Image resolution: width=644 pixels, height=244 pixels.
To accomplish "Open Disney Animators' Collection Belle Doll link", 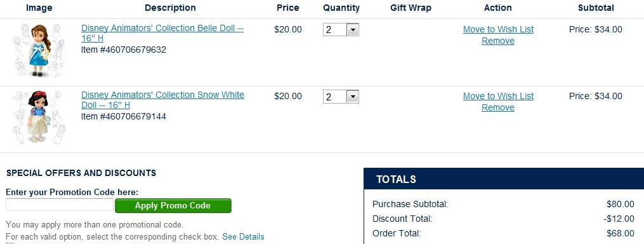I will pyautogui.click(x=162, y=33).
